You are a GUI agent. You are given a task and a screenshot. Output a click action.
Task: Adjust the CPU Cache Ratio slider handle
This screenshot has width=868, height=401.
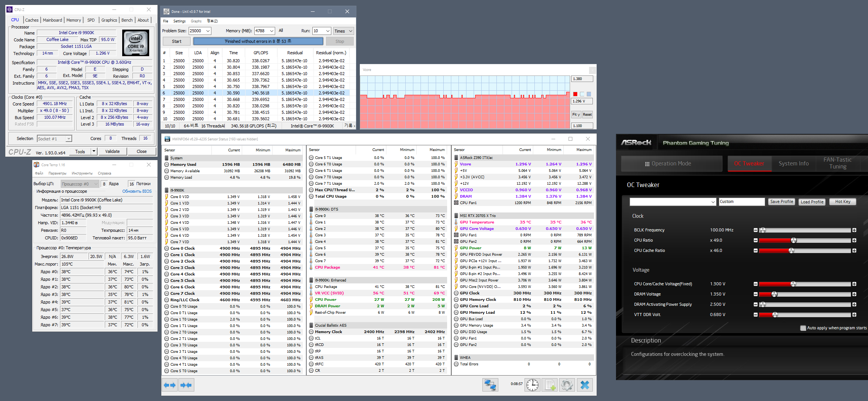click(x=791, y=251)
